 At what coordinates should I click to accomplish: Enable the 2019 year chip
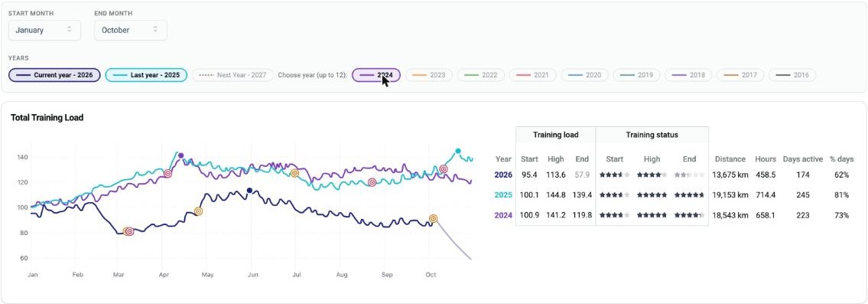[x=636, y=75]
